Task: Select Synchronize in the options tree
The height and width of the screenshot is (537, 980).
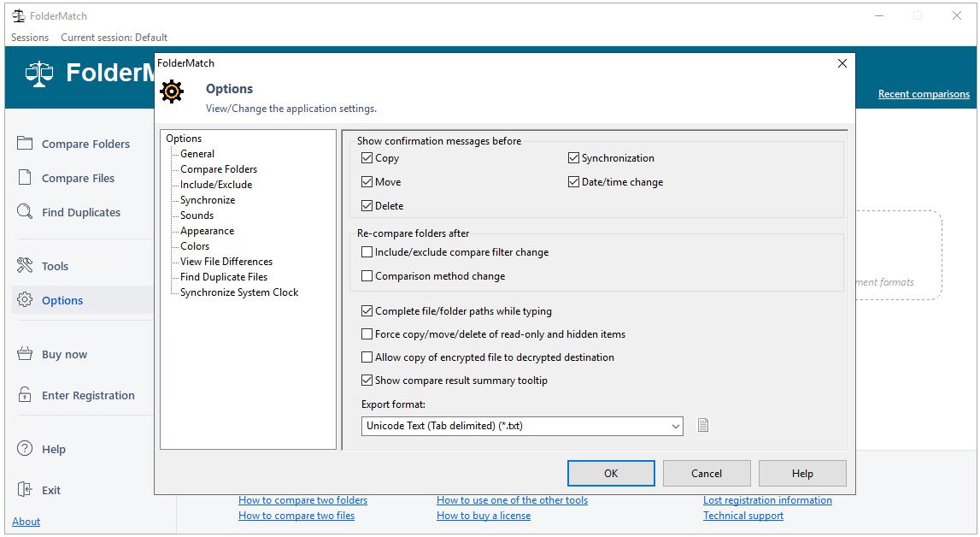Action: coord(208,200)
